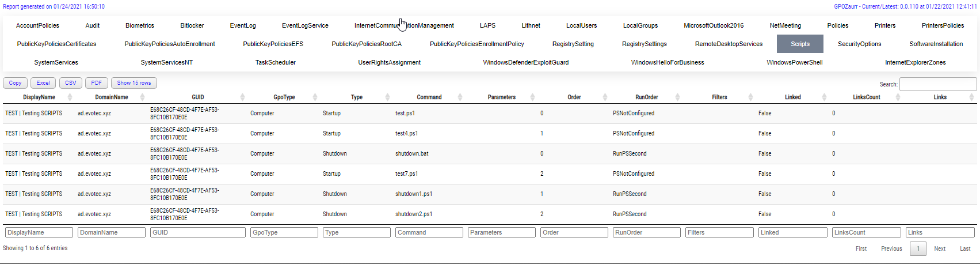980x264 pixels.
Task: Download data using CSV button
Action: [70, 83]
